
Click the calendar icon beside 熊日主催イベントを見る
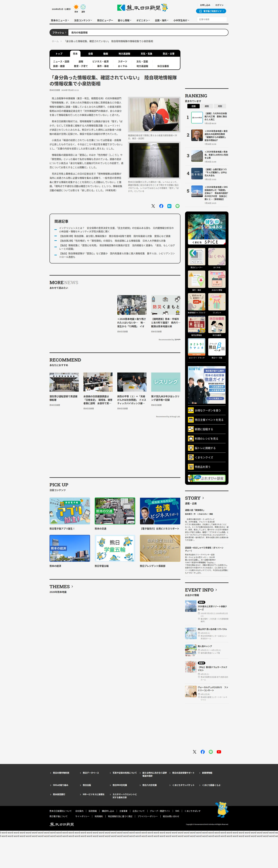click(x=191, y=420)
